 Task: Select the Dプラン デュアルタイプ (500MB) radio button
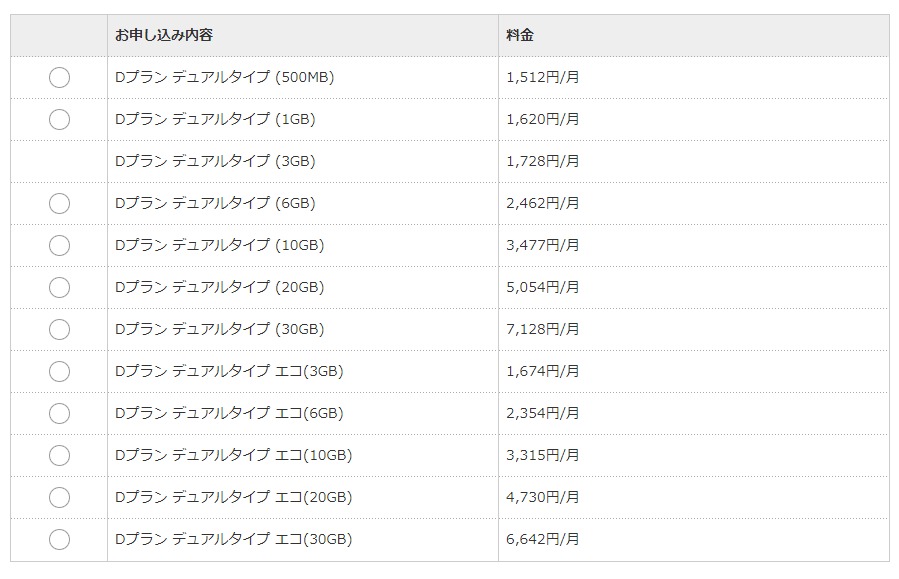click(x=59, y=78)
